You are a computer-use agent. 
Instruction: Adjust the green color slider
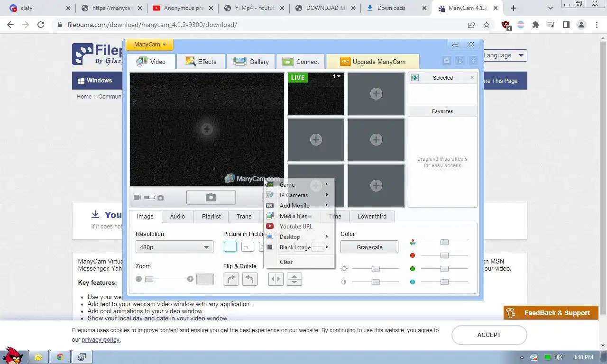pos(444,269)
